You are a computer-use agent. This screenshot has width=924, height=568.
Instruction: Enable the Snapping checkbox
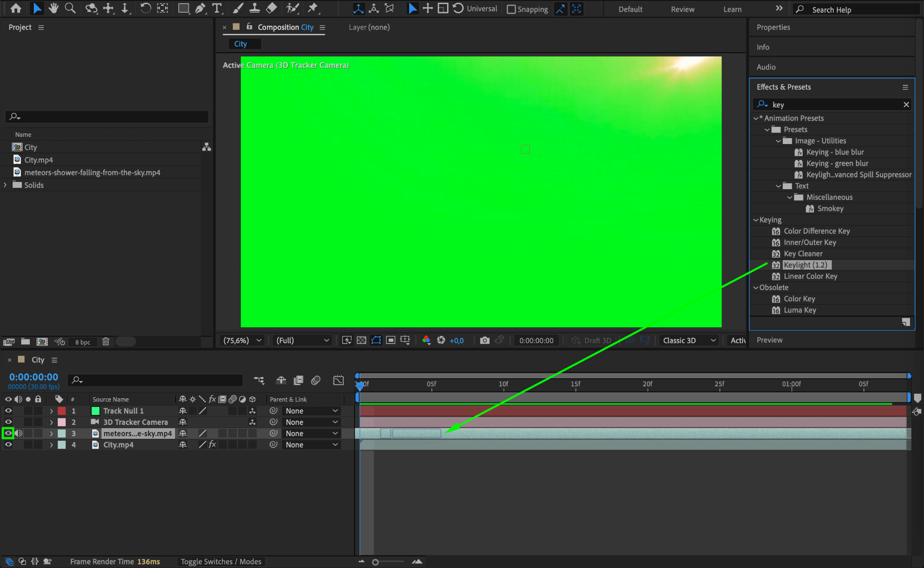(511, 9)
